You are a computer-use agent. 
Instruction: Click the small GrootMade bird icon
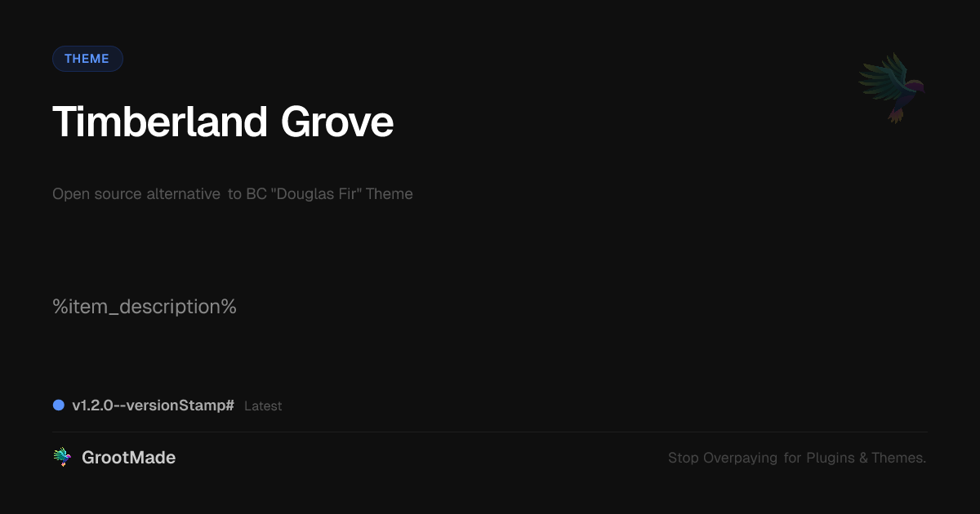coord(62,458)
